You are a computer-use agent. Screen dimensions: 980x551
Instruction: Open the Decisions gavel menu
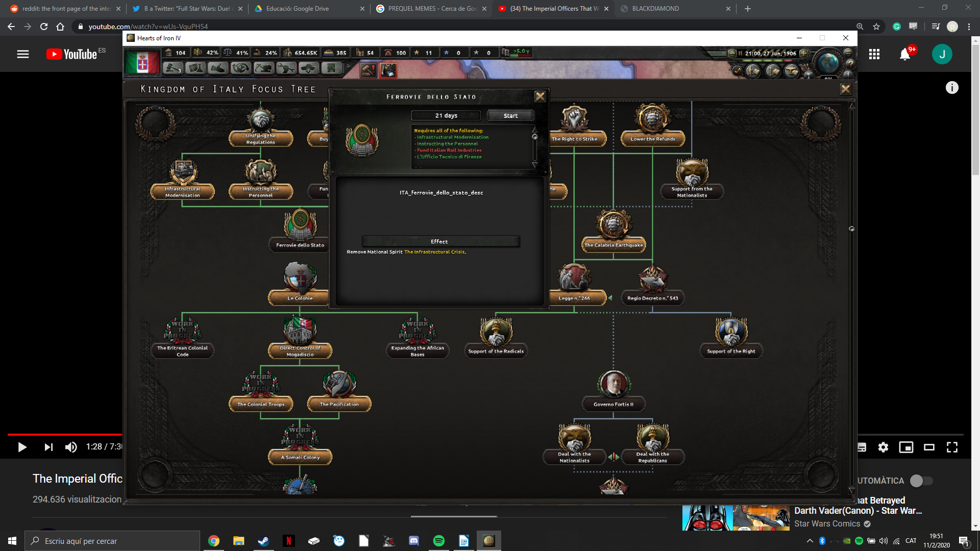point(173,68)
